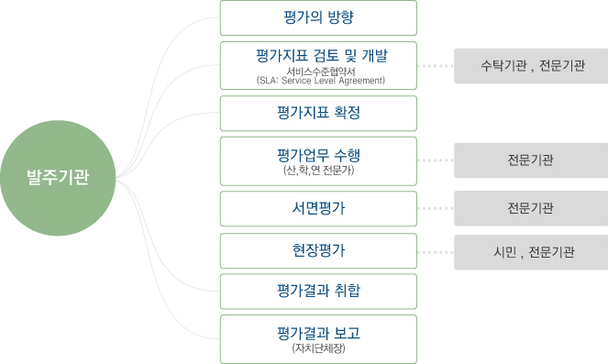Click the 평가업무 수행 box

tap(318, 161)
